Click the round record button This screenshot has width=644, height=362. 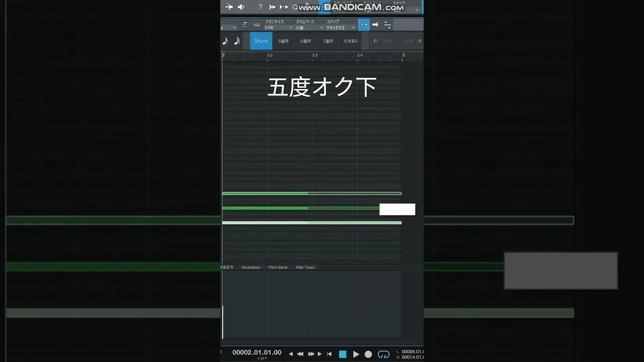point(368,354)
